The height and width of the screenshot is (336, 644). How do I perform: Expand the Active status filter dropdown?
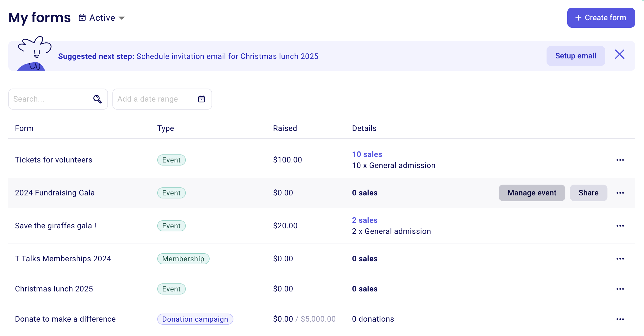pos(122,18)
